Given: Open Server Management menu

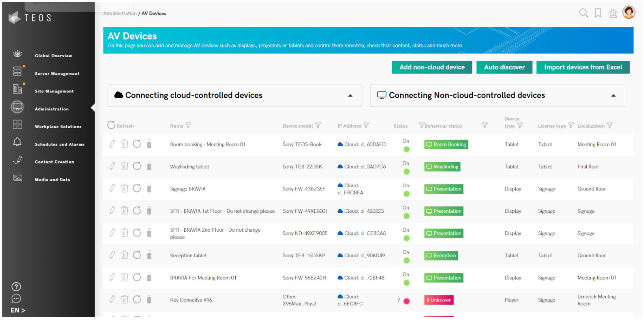Looking at the screenshot, I should coord(57,74).
